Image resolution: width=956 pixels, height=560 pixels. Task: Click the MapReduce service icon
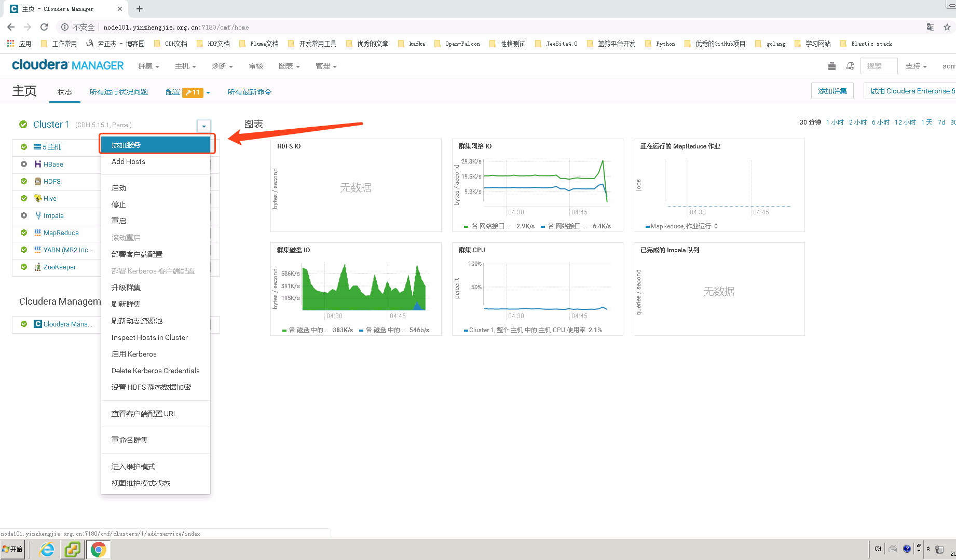[x=38, y=233]
